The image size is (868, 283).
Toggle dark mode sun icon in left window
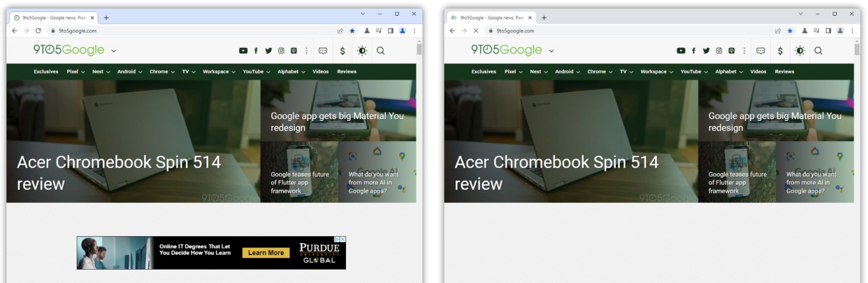coord(362,51)
